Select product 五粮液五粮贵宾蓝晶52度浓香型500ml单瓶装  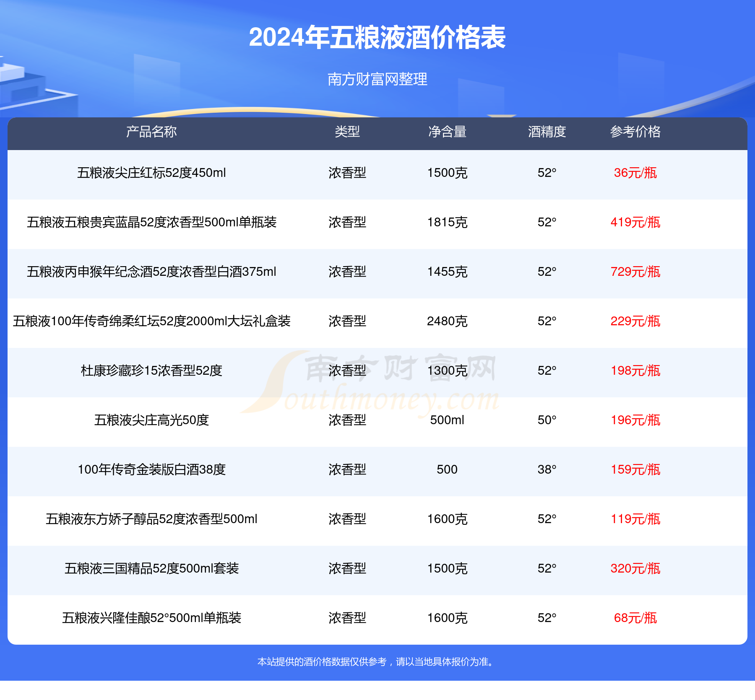click(151, 222)
